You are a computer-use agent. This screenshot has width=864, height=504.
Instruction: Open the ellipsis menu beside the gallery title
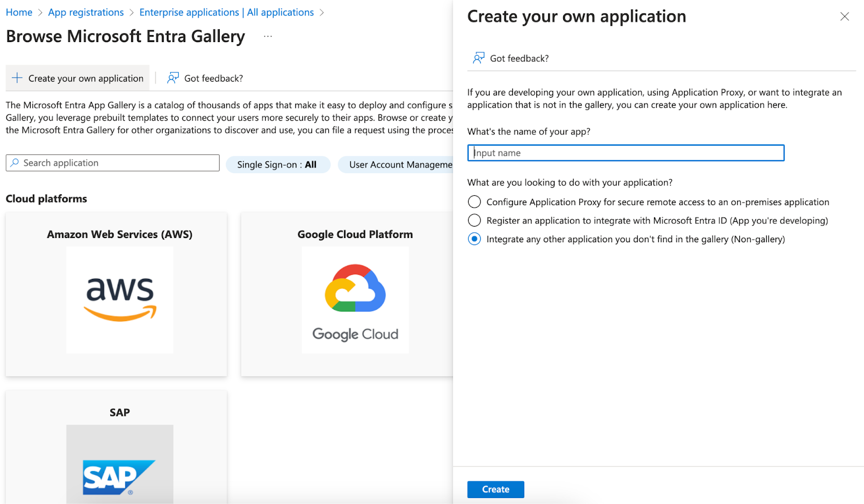pos(268,36)
